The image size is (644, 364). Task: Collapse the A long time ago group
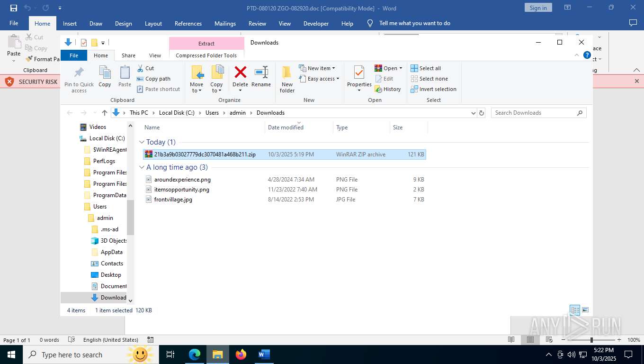pyautogui.click(x=142, y=167)
